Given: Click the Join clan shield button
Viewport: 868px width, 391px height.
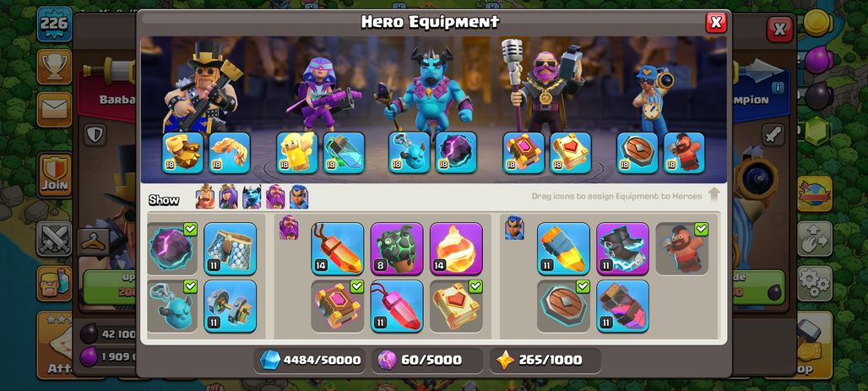Looking at the screenshot, I should 54,175.
